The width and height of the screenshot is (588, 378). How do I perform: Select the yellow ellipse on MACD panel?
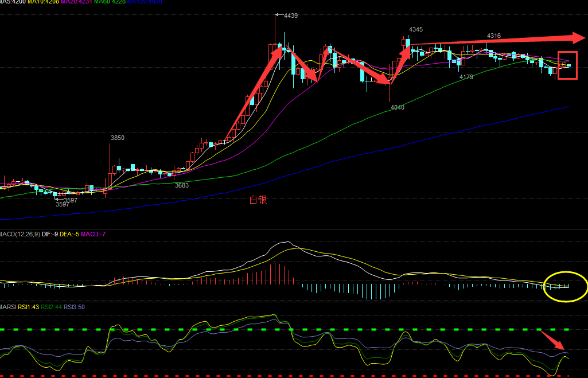(565, 286)
